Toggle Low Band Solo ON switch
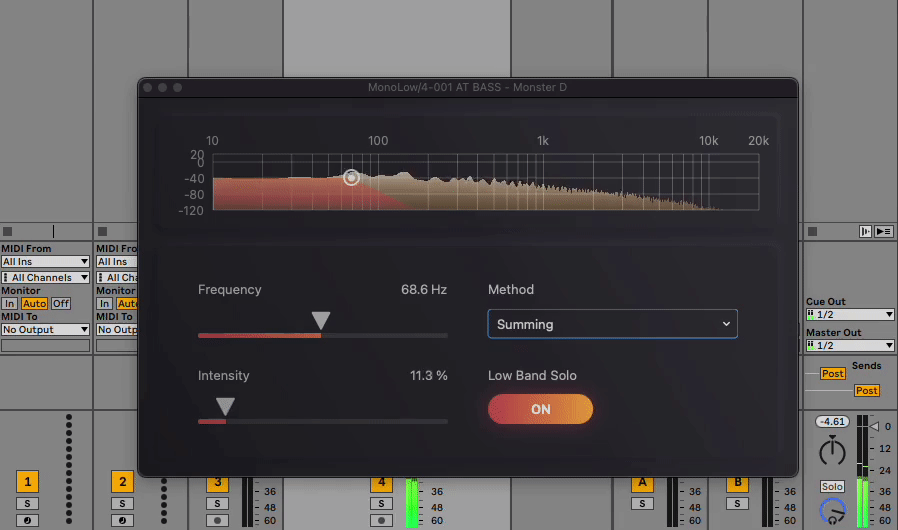Screen dimensions: 898x530 (540, 409)
